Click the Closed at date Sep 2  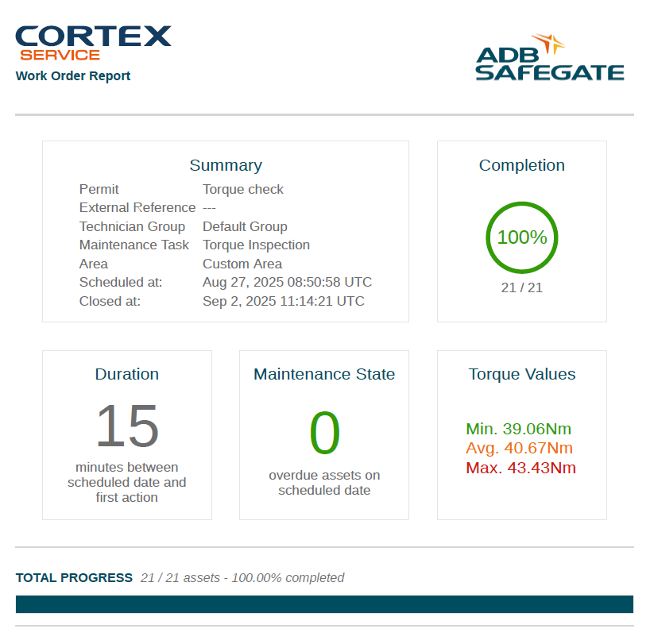click(283, 301)
